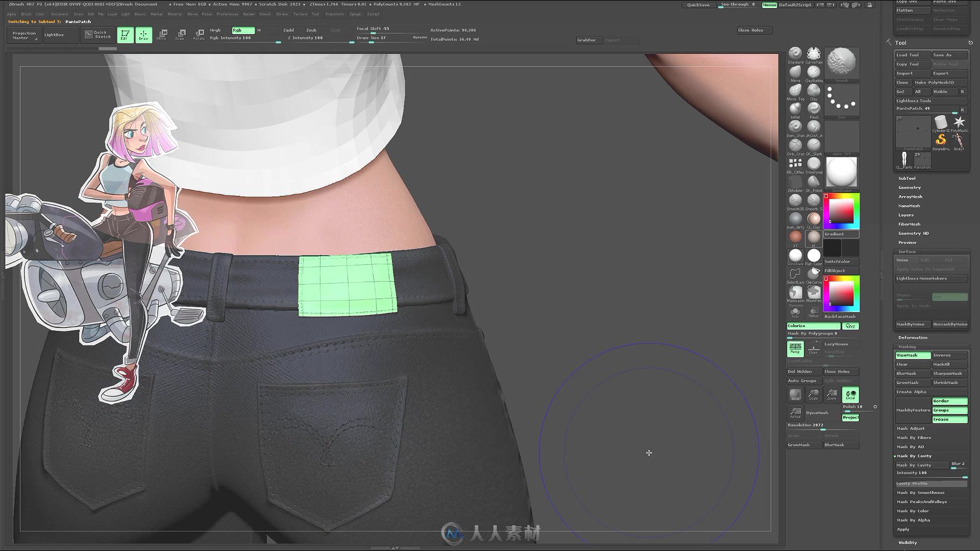Click the Load Tool button

(x=913, y=55)
